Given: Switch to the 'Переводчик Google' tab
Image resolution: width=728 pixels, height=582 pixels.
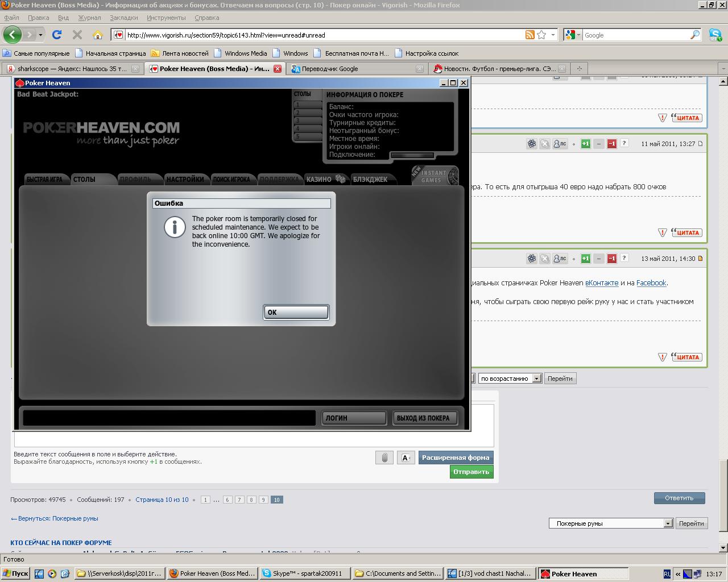Looking at the screenshot, I should click(330, 69).
